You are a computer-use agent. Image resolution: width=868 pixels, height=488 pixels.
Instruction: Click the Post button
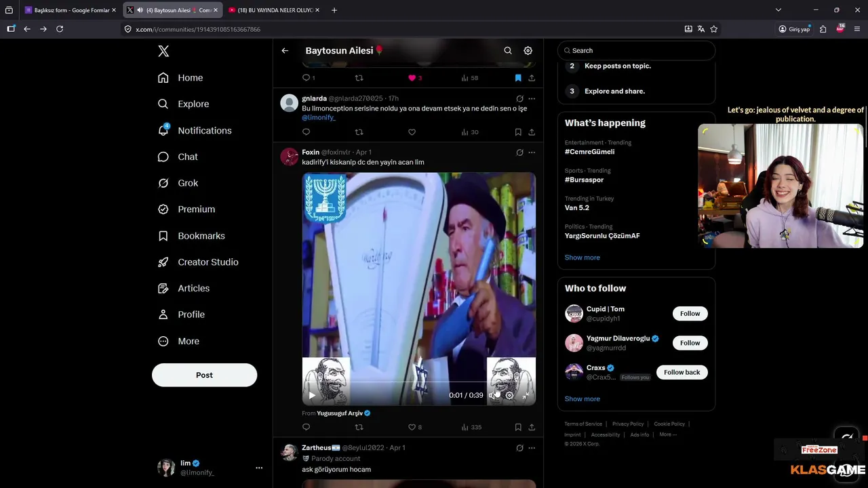[204, 375]
